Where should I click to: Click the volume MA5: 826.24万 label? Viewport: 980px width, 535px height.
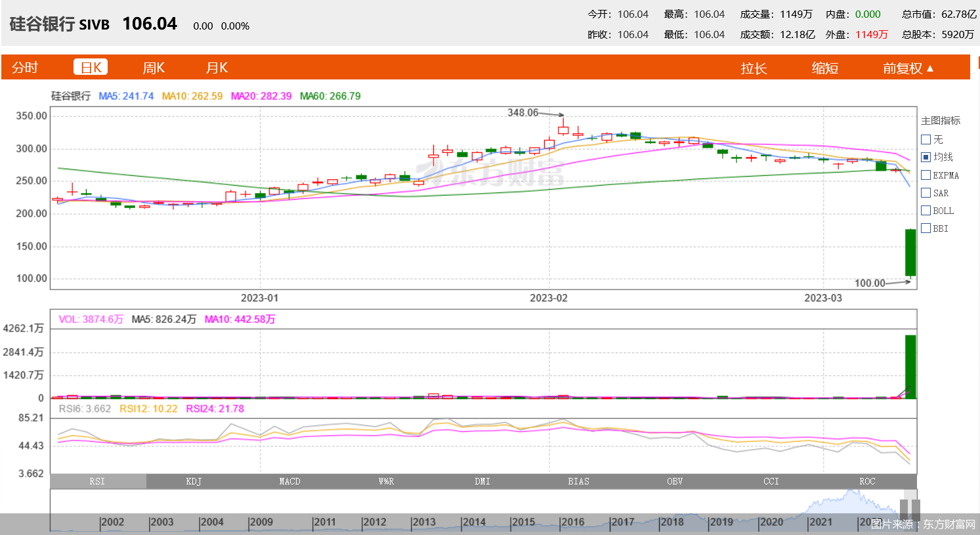(164, 319)
